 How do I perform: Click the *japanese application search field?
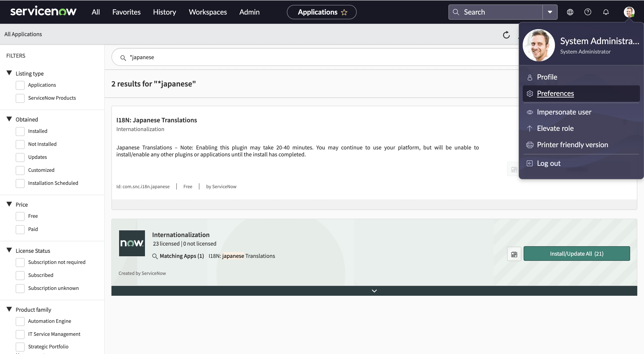(300, 57)
